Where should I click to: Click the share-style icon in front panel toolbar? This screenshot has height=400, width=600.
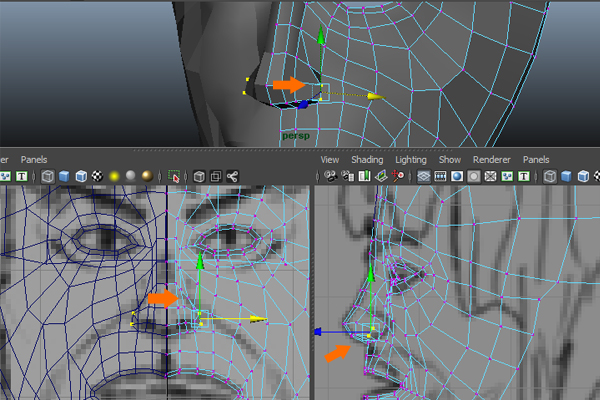click(232, 176)
